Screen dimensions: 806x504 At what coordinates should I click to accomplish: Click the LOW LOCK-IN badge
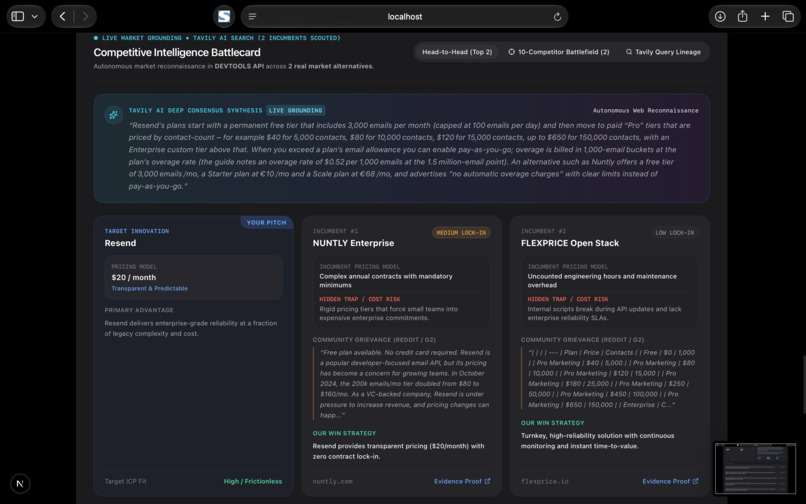click(x=674, y=233)
